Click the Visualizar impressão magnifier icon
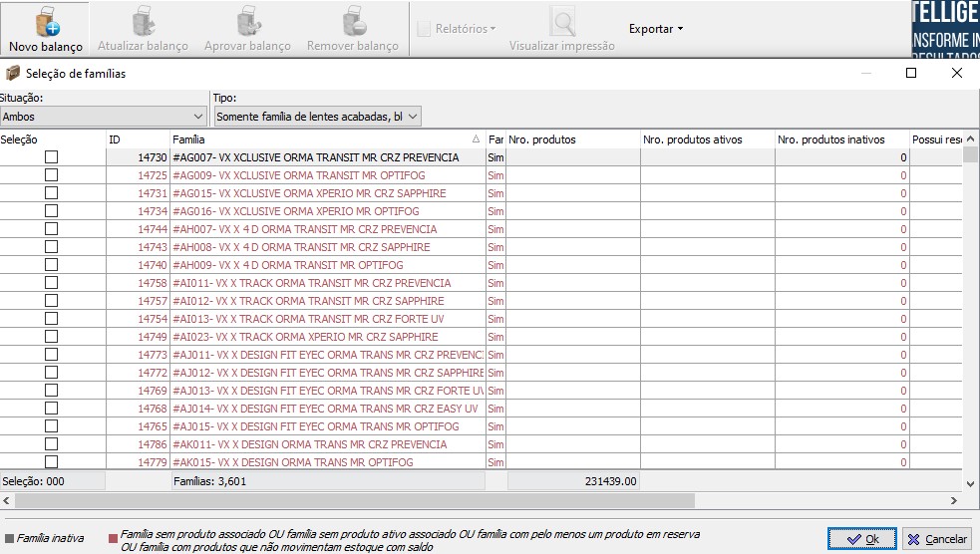The width and height of the screenshot is (980, 554). click(x=562, y=21)
